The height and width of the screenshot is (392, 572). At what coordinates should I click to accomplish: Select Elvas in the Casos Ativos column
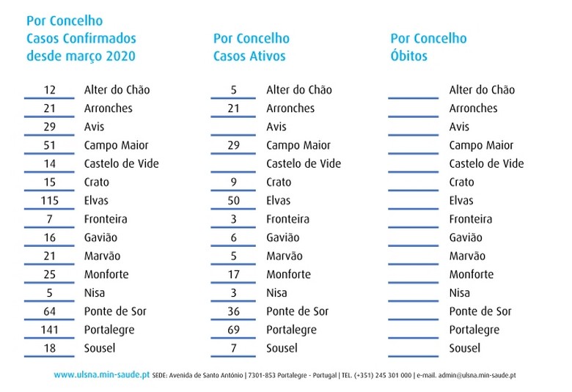[x=278, y=201]
